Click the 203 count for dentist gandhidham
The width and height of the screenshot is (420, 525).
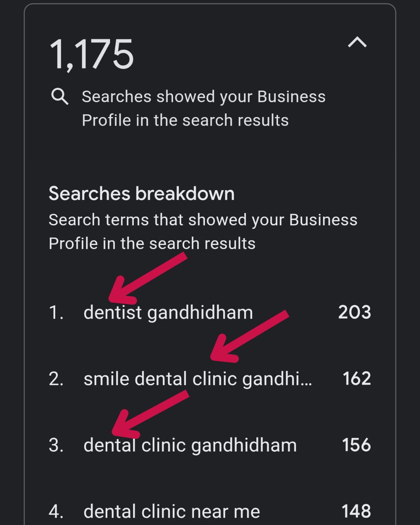click(x=354, y=312)
